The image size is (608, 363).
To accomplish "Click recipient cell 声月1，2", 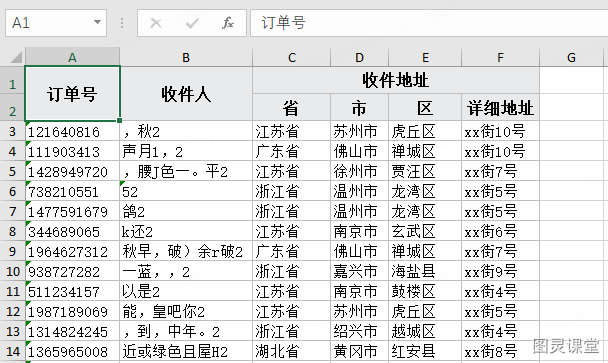I will [186, 151].
